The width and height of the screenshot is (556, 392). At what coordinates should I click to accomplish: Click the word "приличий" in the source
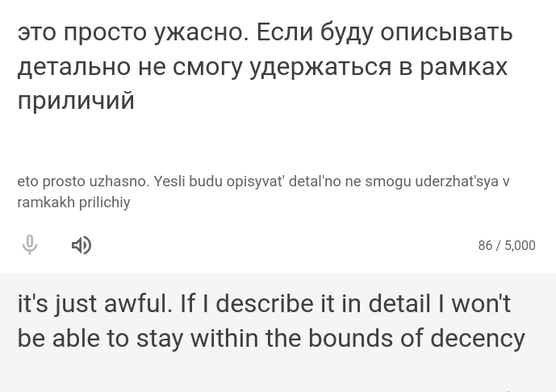pos(76,101)
